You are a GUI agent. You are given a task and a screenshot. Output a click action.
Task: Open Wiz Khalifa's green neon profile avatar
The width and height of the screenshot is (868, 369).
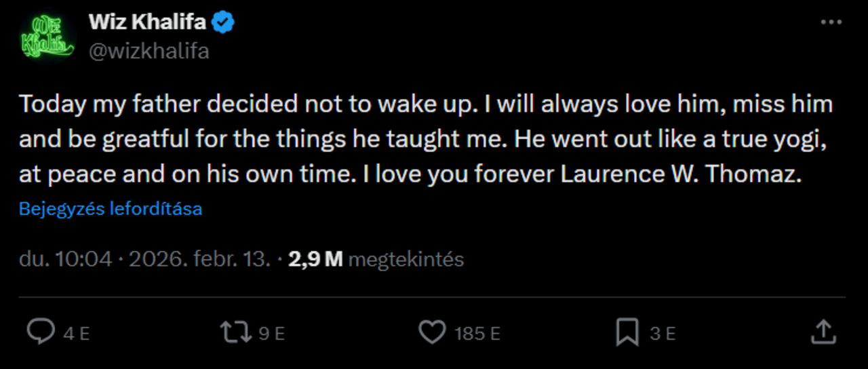[x=47, y=37]
